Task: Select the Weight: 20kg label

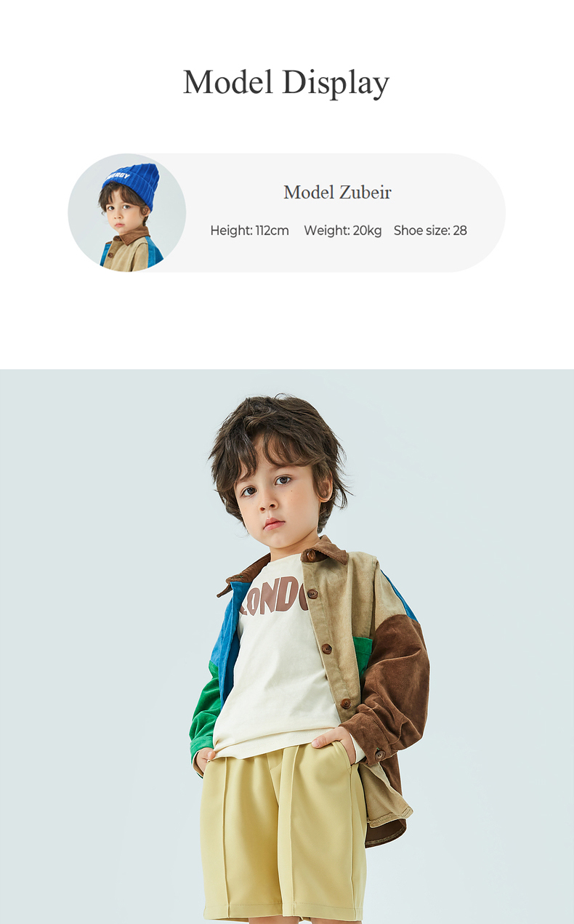Action: click(342, 230)
